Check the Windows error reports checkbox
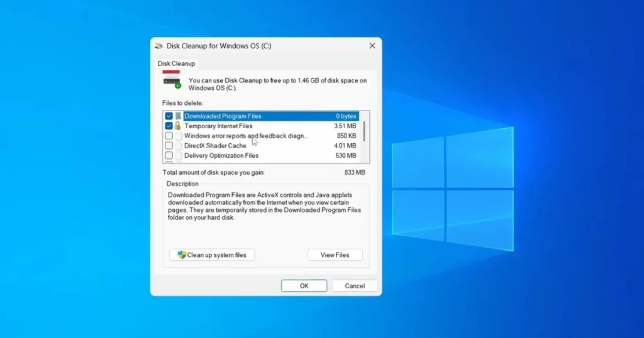 pyautogui.click(x=169, y=136)
